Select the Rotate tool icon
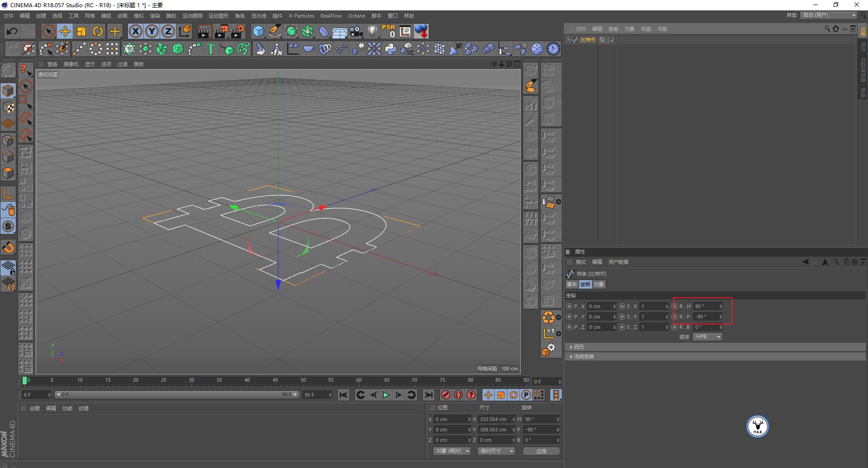868x468 pixels. (x=98, y=31)
